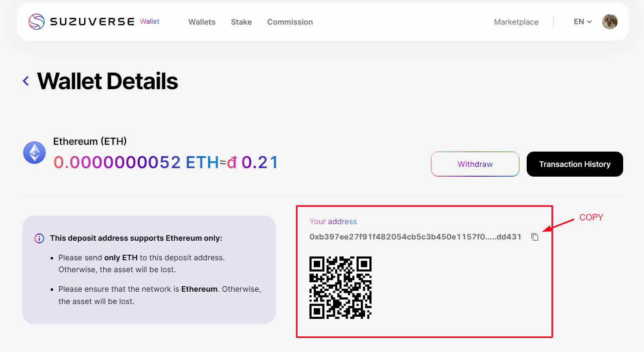Open Transaction History
Viewport: 644px width, 352px height.
574,164
